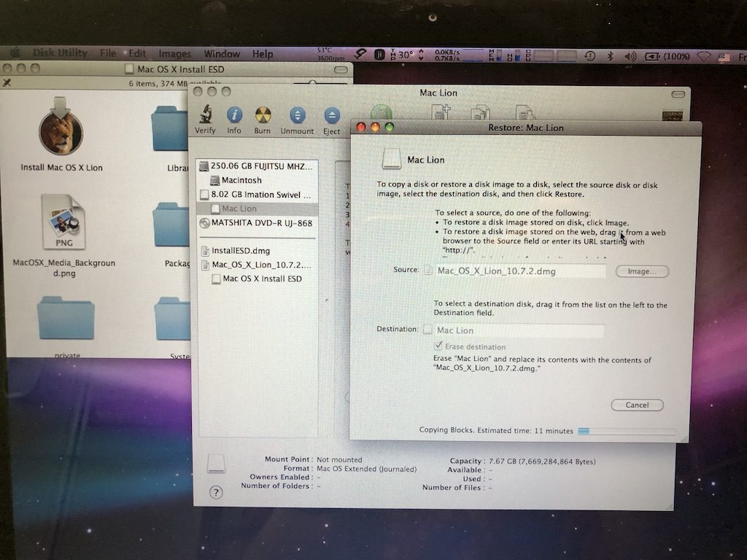This screenshot has height=560, width=747.
Task: Open the File menu
Action: coord(109,53)
